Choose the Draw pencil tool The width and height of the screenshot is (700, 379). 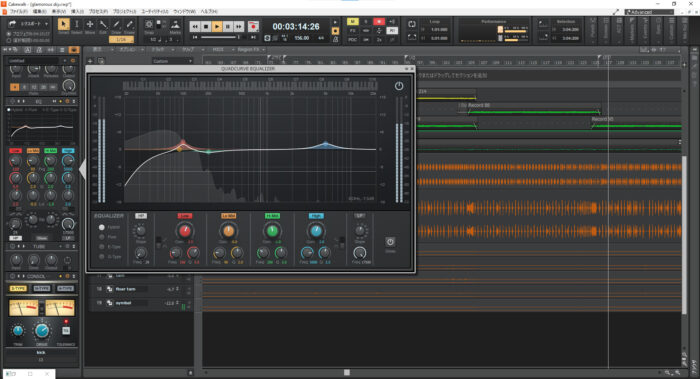coord(117,25)
